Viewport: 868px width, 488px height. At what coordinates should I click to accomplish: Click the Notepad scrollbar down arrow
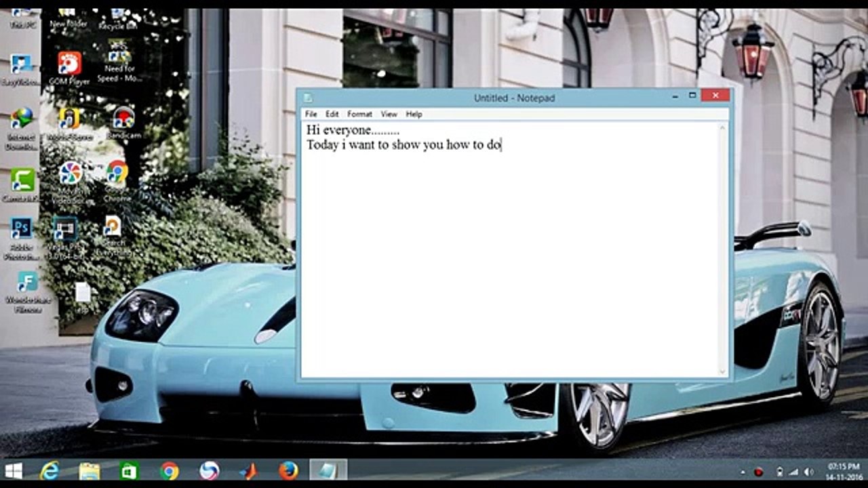[x=722, y=371]
